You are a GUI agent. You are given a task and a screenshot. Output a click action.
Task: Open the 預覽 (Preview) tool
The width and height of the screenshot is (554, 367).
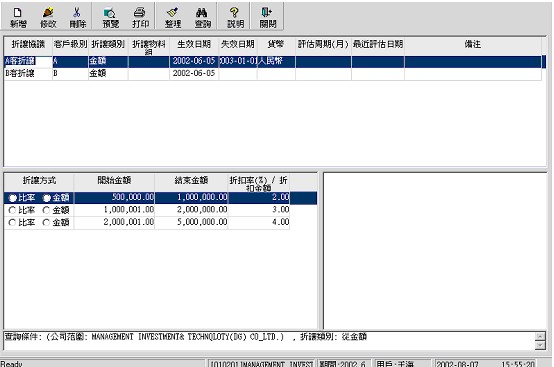click(110, 17)
